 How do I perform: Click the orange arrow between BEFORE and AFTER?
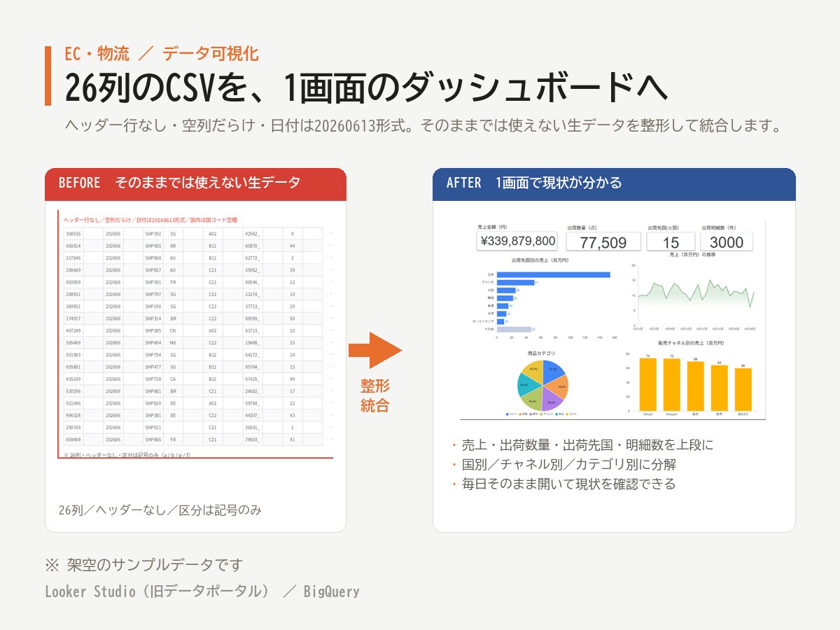click(375, 350)
